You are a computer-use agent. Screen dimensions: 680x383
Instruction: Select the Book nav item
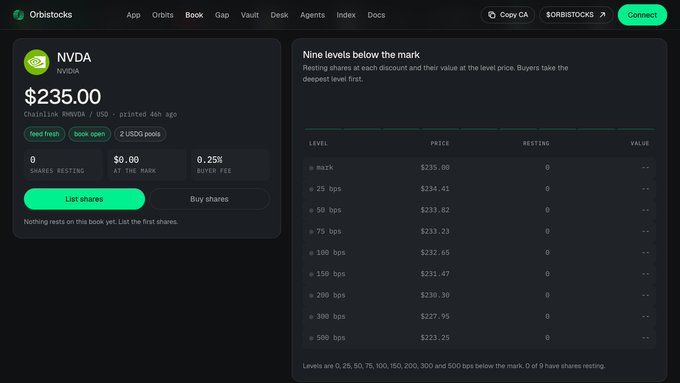point(194,15)
